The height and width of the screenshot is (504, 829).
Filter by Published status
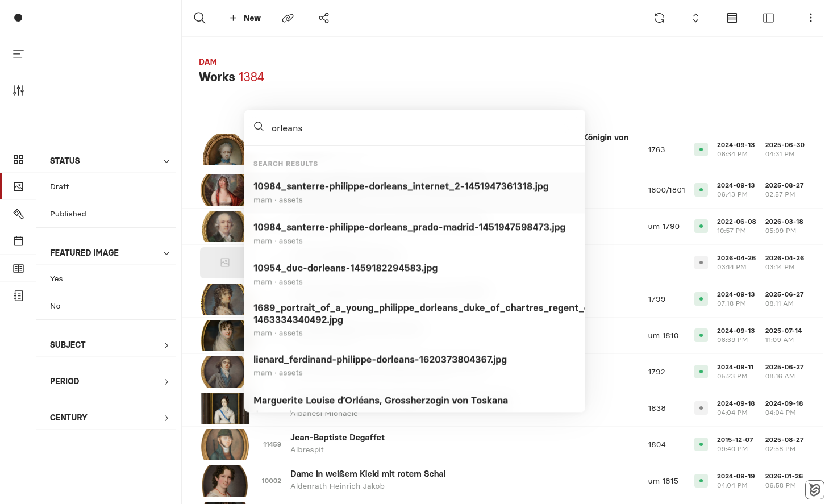click(68, 214)
